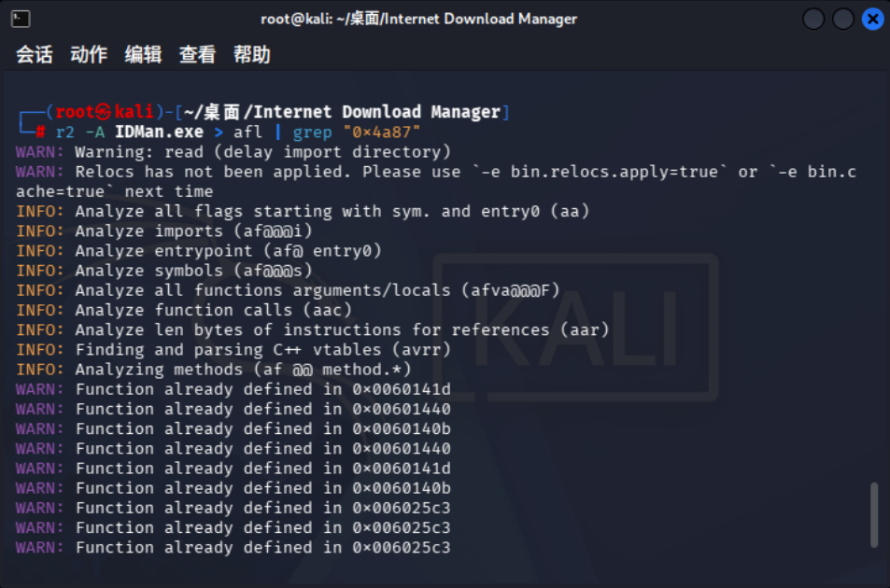Click the bin.relocs.apply=true option text
Image resolution: width=890 pixels, height=588 pixels.
click(614, 172)
